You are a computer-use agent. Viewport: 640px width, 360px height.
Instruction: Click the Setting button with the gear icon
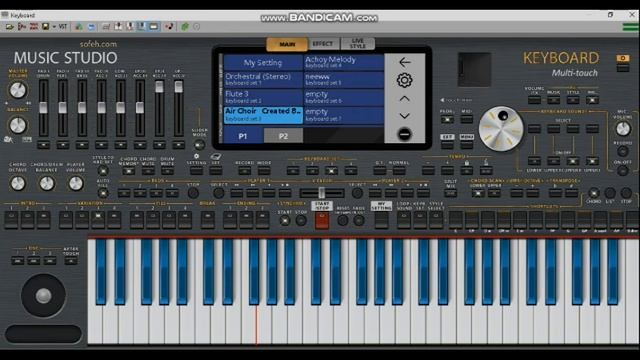click(196, 171)
